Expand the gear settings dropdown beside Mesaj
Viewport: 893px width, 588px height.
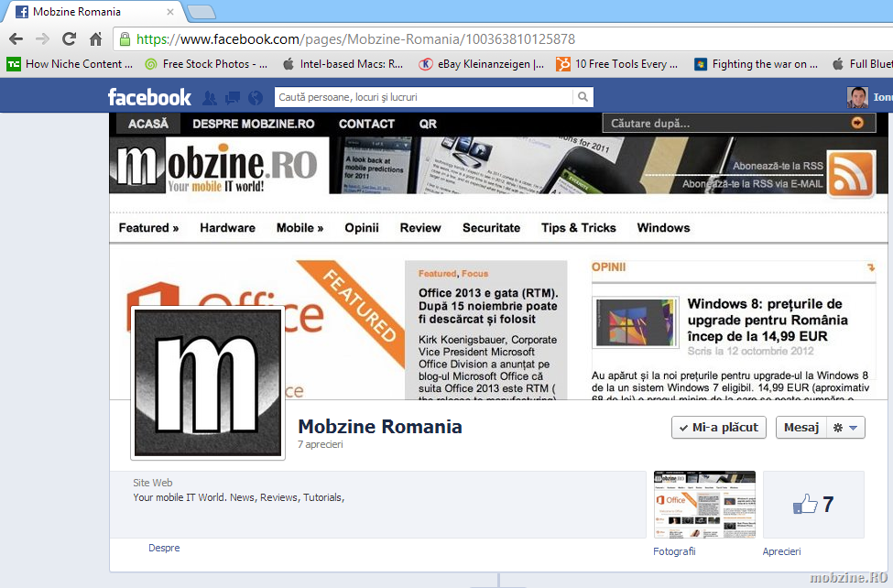tap(844, 428)
